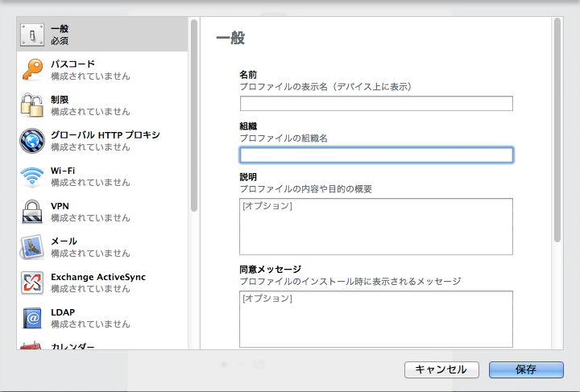Click the VPN lock icon
580x392 pixels.
click(x=32, y=211)
